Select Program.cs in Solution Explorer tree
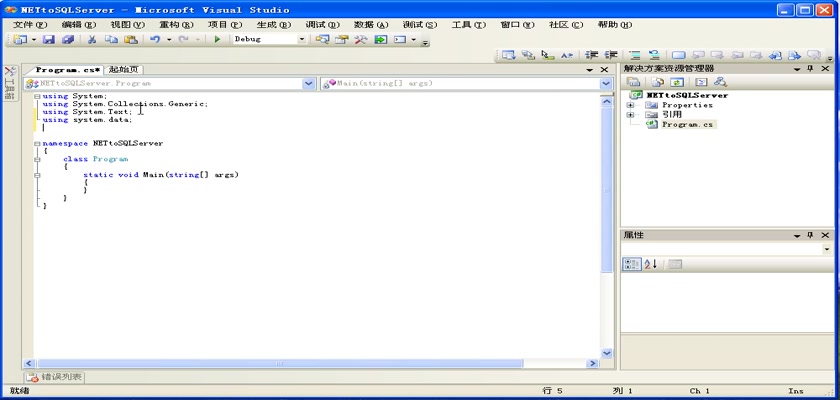This screenshot has height=400, width=840. 687,124
